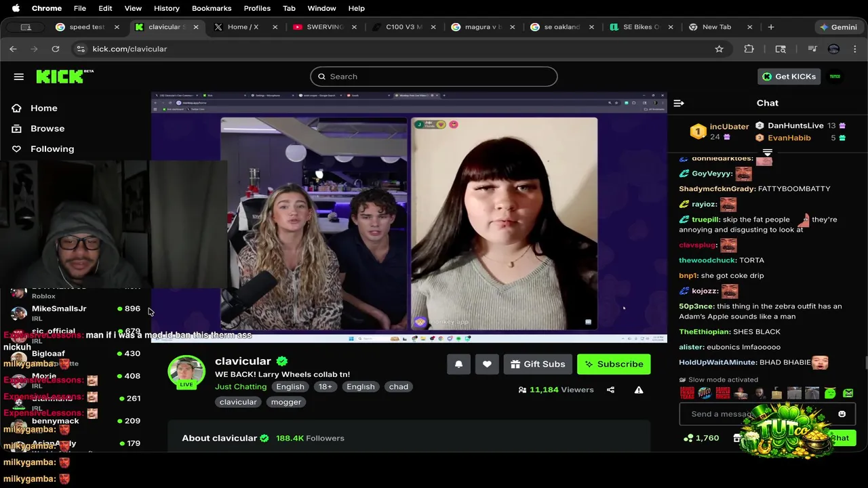Select the chad tag

tap(399, 387)
